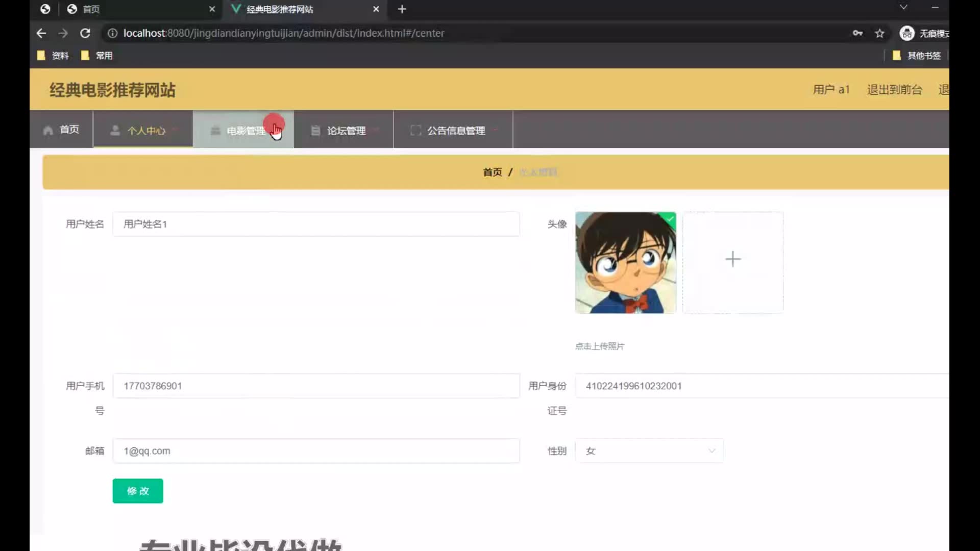Open a new browser tab
The width and height of the screenshot is (980, 551).
(x=402, y=9)
